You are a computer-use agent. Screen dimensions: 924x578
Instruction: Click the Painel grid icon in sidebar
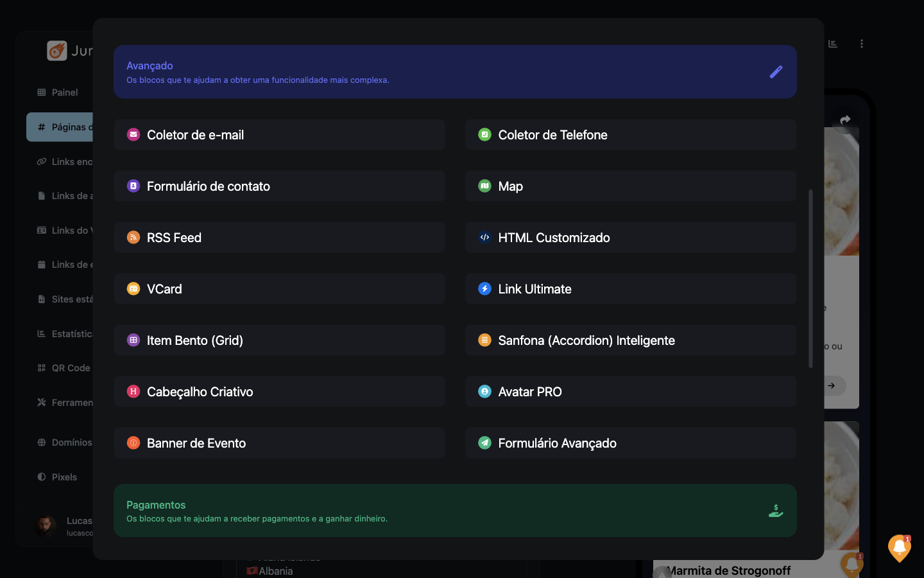(x=42, y=92)
